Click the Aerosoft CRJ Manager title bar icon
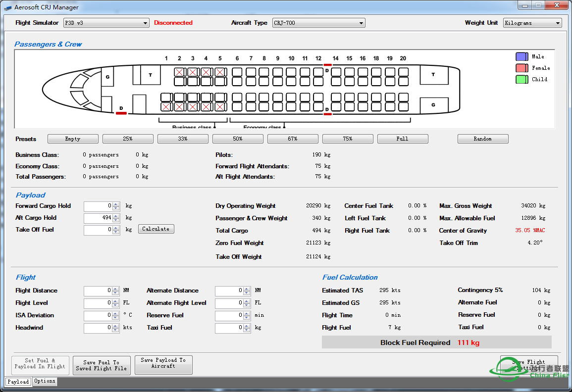Image resolution: width=572 pixels, height=392 pixels. click(7, 7)
